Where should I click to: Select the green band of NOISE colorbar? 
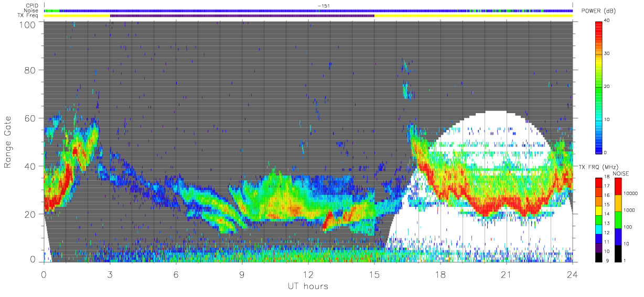click(618, 219)
